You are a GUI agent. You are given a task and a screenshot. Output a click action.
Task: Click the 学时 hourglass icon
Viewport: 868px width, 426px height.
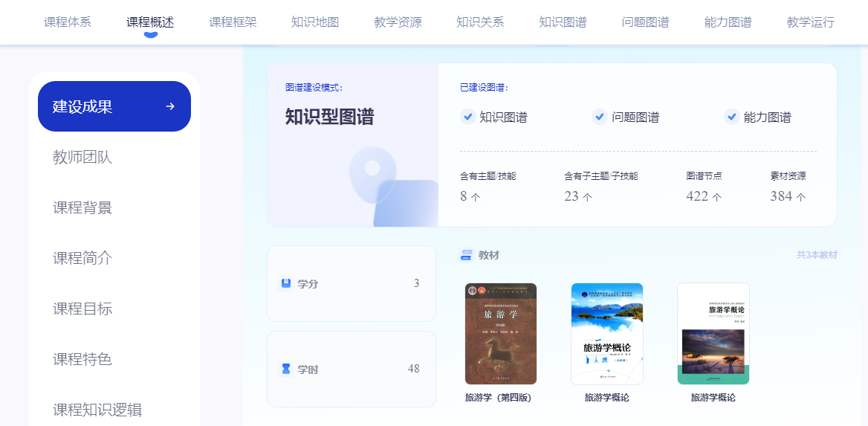(x=285, y=369)
